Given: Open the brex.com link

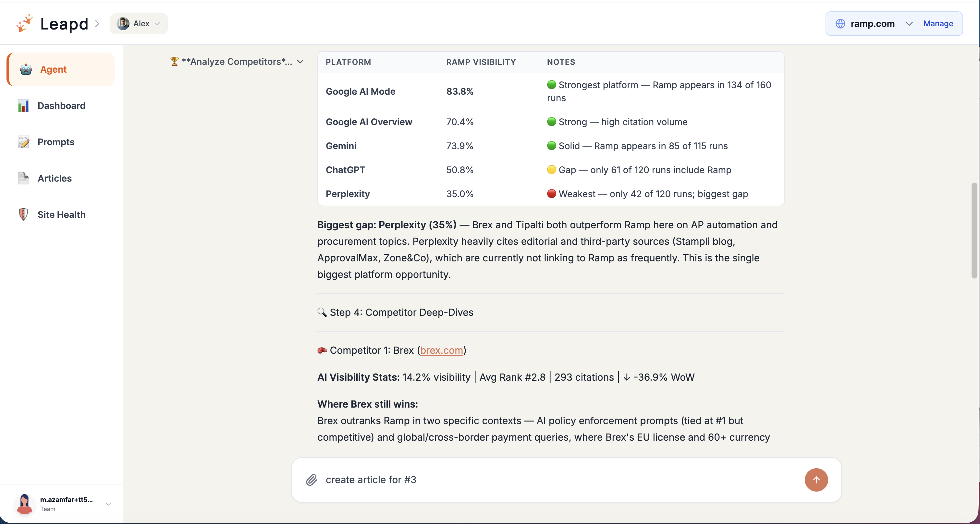Looking at the screenshot, I should pyautogui.click(x=441, y=350).
